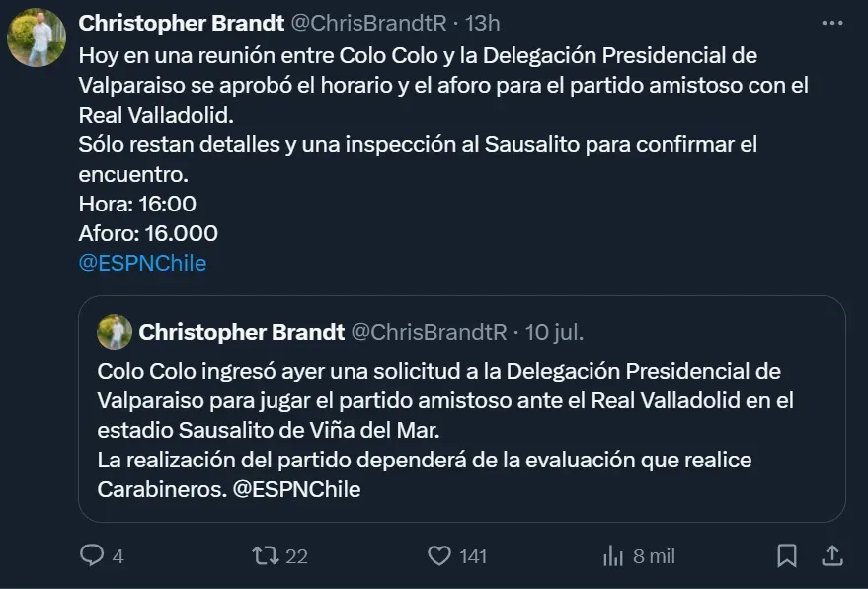Image resolution: width=868 pixels, height=589 pixels.
Task: View tweet analytics bar chart icon
Action: click(x=612, y=556)
